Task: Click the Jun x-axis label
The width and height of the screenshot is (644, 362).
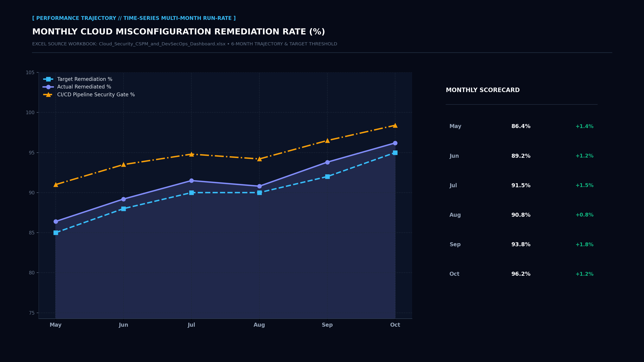Action: coord(123,325)
